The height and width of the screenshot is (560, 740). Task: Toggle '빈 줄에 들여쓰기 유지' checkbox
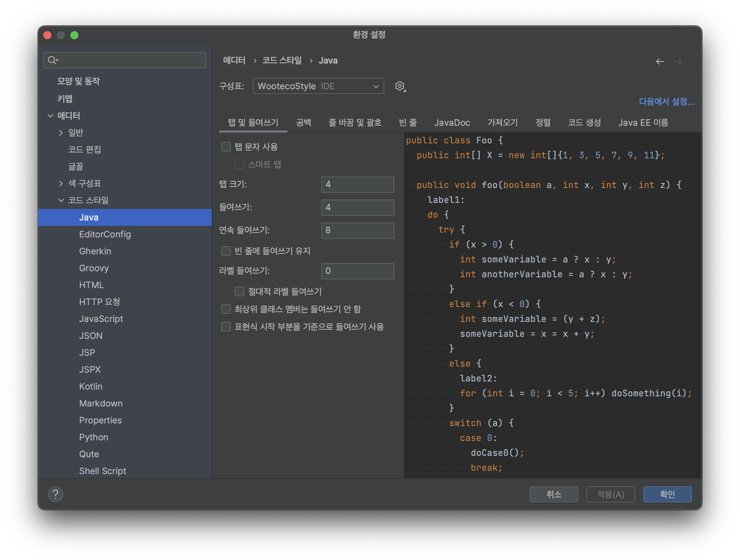(x=226, y=251)
